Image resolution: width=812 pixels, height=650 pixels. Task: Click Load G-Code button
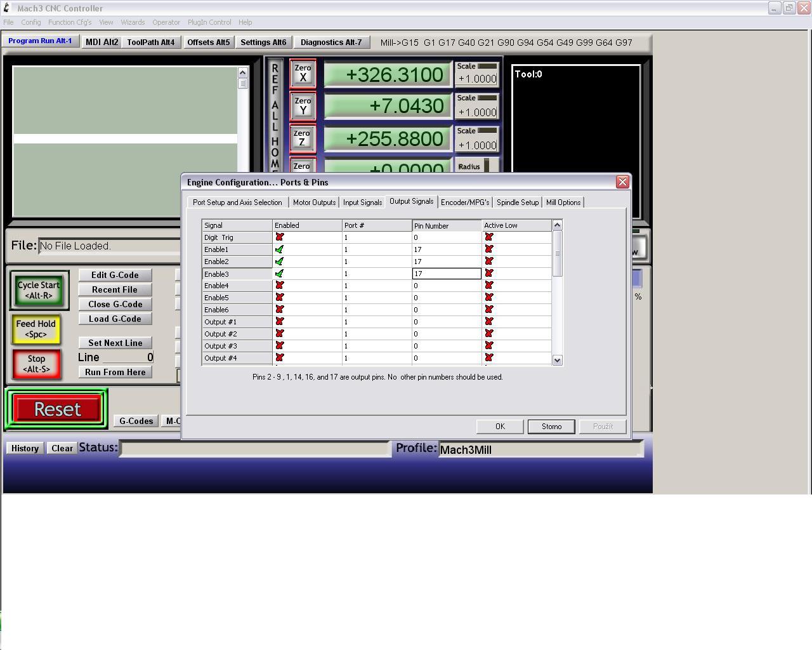pos(115,319)
